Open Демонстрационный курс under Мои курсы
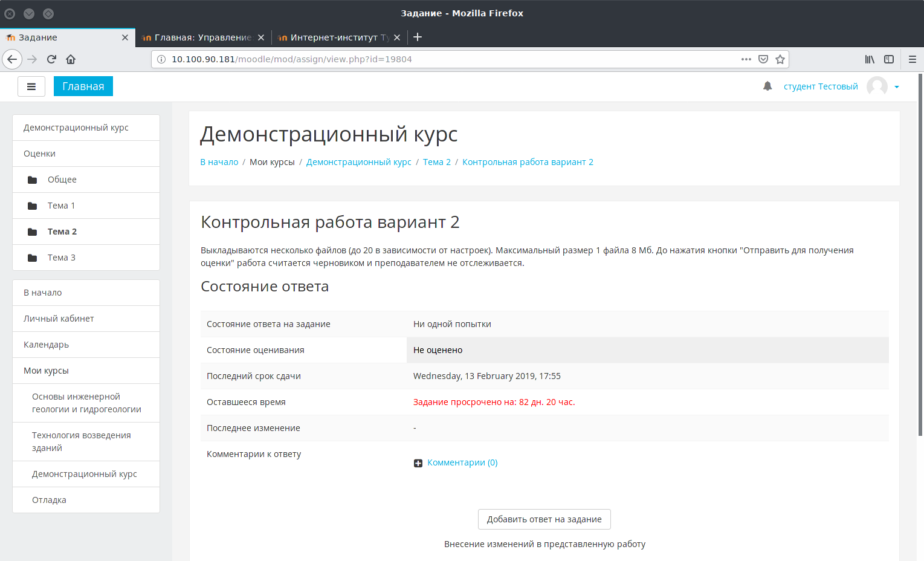The height and width of the screenshot is (561, 924). (x=86, y=474)
